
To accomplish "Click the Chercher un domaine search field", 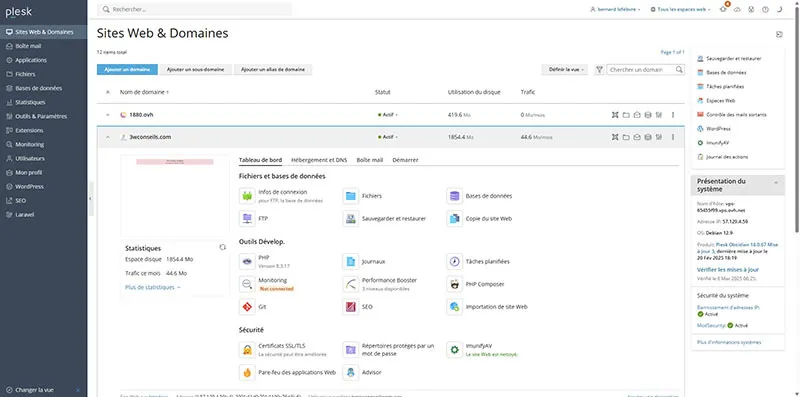I will click(641, 69).
